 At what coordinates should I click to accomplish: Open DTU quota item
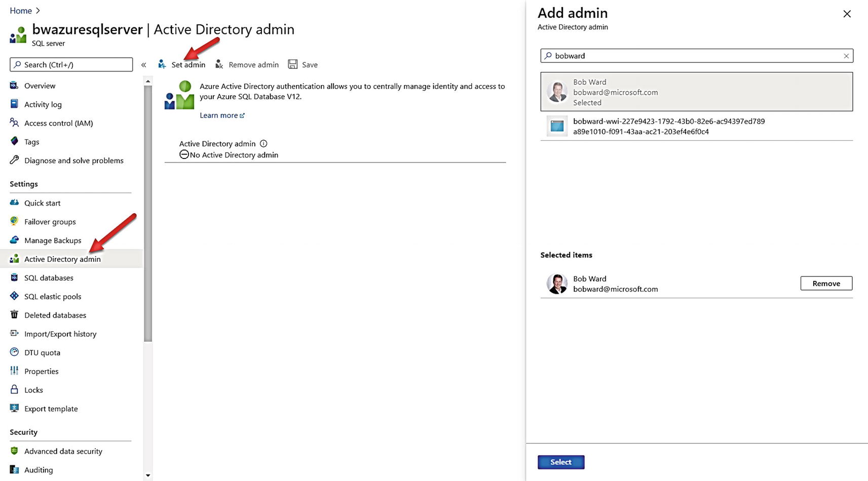[x=42, y=352]
